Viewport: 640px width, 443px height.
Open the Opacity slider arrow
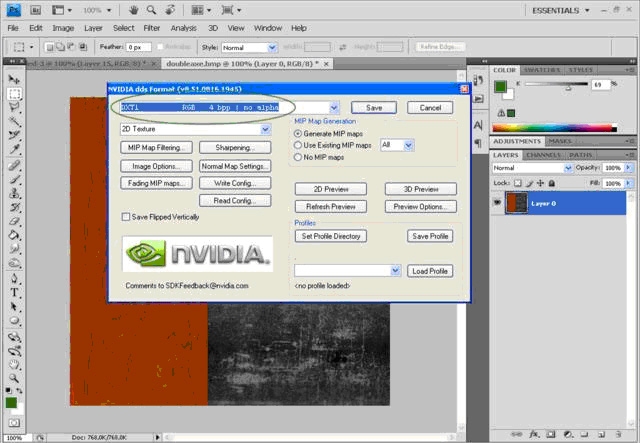click(628, 168)
